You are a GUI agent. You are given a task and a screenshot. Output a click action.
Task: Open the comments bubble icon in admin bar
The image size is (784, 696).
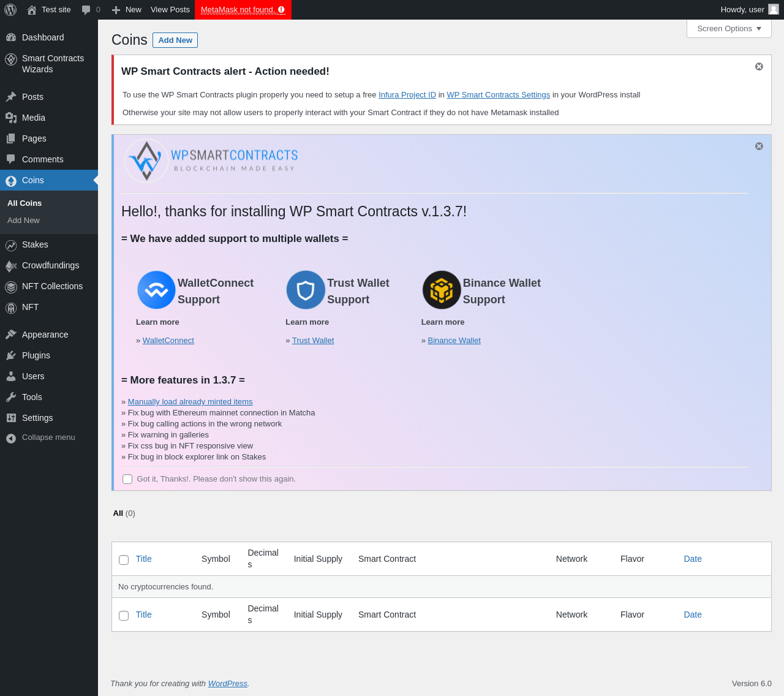86,10
